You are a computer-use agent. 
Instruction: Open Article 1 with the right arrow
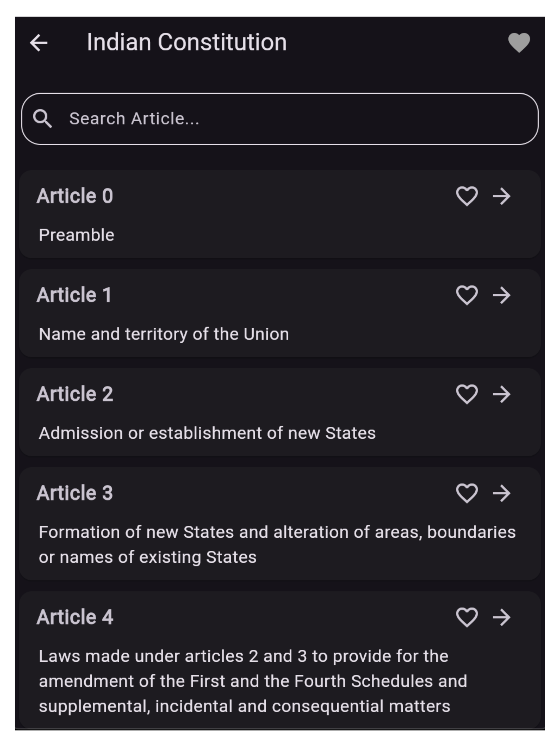(x=502, y=295)
